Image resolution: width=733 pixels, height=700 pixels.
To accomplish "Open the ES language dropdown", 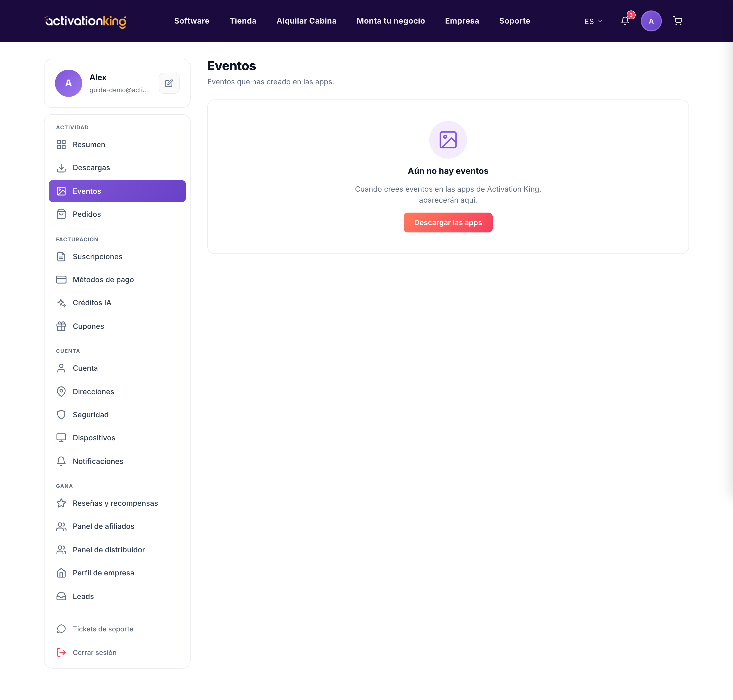I will coord(593,21).
